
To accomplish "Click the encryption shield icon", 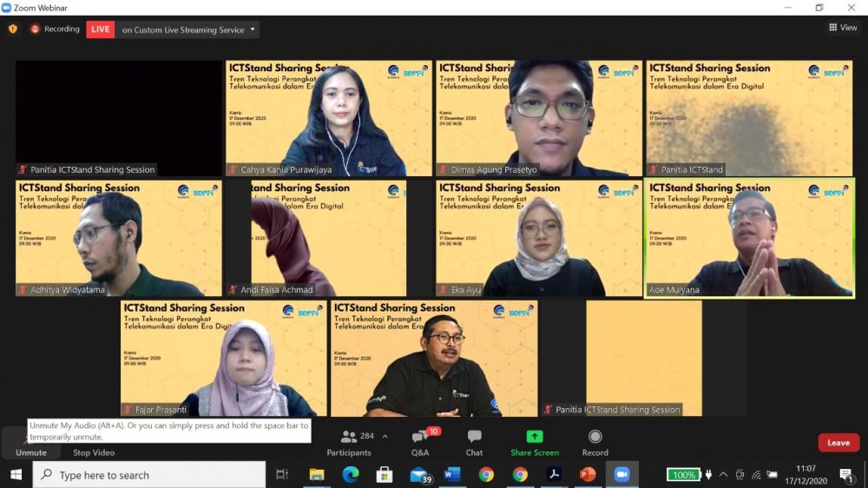I will [12, 29].
